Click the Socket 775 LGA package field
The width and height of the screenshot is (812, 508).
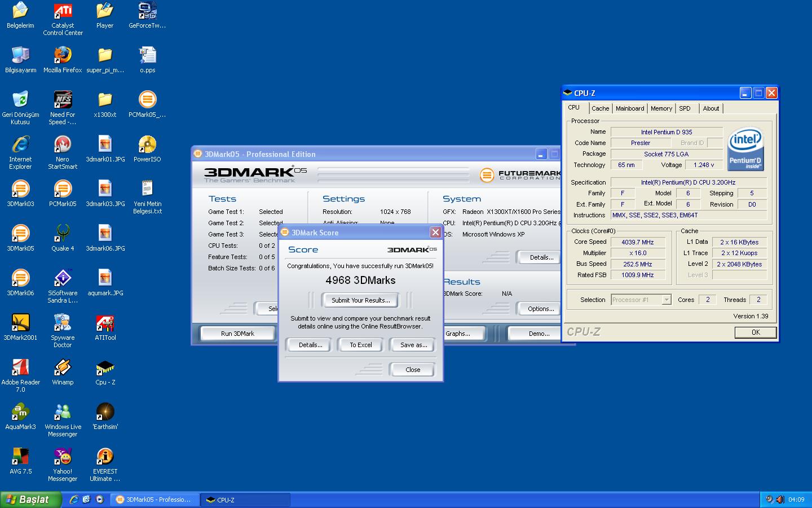point(667,154)
